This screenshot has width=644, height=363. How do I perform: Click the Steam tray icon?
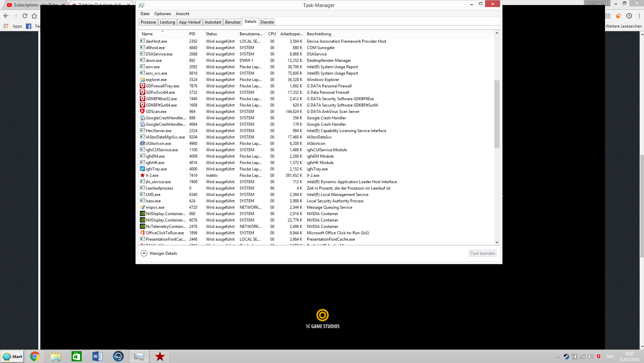coord(566,357)
